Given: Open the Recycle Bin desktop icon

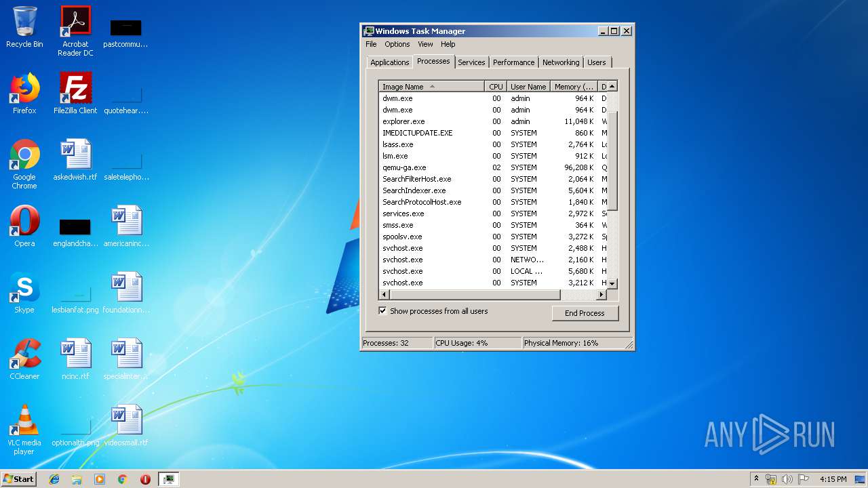Looking at the screenshot, I should [24, 27].
